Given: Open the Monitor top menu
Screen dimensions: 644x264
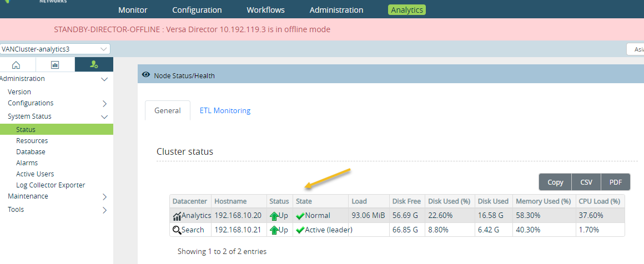Looking at the screenshot, I should click(x=133, y=10).
